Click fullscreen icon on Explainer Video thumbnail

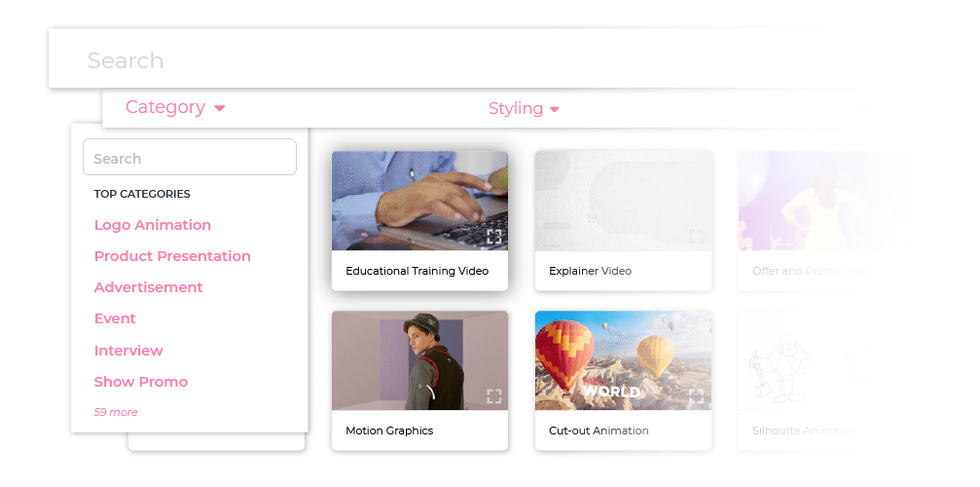pyautogui.click(x=696, y=237)
